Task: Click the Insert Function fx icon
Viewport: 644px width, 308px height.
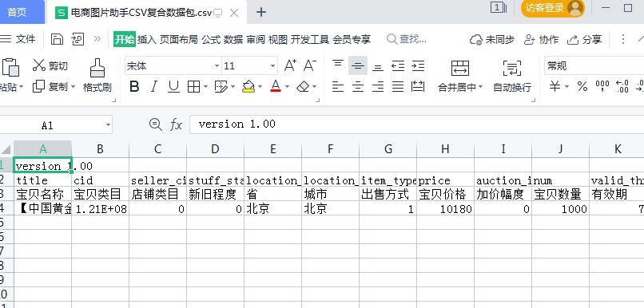Action: tap(176, 124)
